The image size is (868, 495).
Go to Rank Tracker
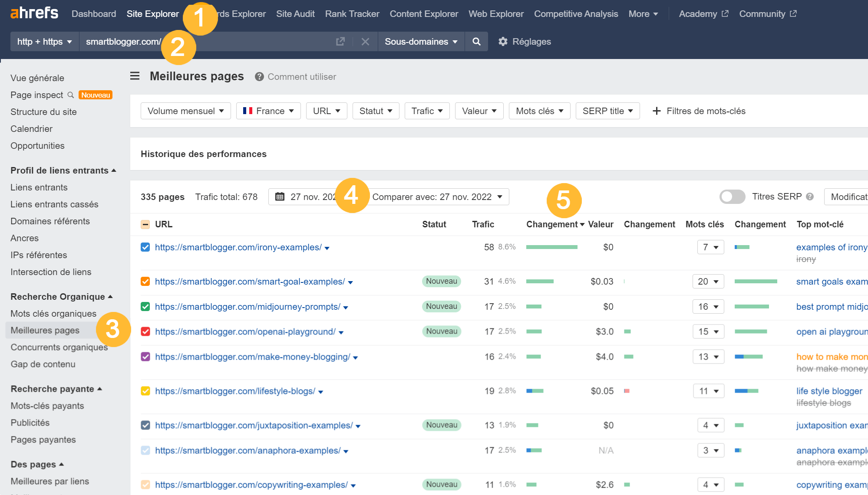(352, 13)
